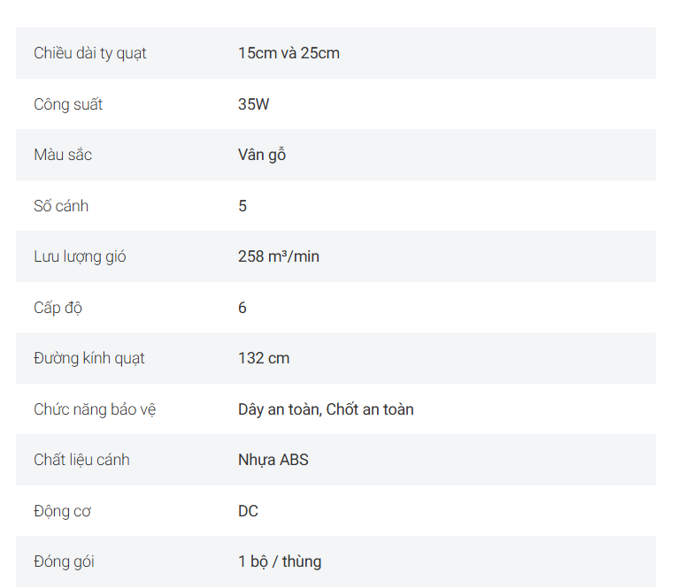Image resolution: width=700 pixels, height=588 pixels.
Task: Click the 'Chất liệu cánh' label
Action: click(x=81, y=460)
